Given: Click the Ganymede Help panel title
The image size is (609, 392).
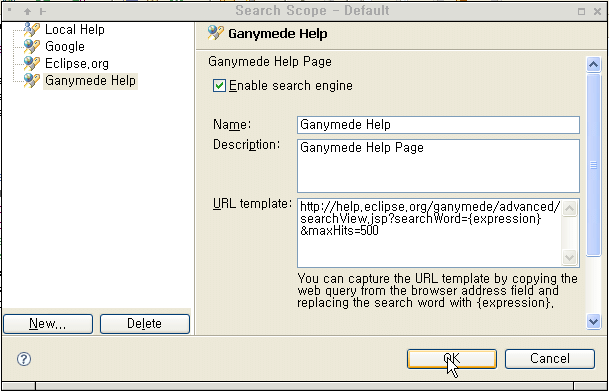Looking at the screenshot, I should click(278, 34).
